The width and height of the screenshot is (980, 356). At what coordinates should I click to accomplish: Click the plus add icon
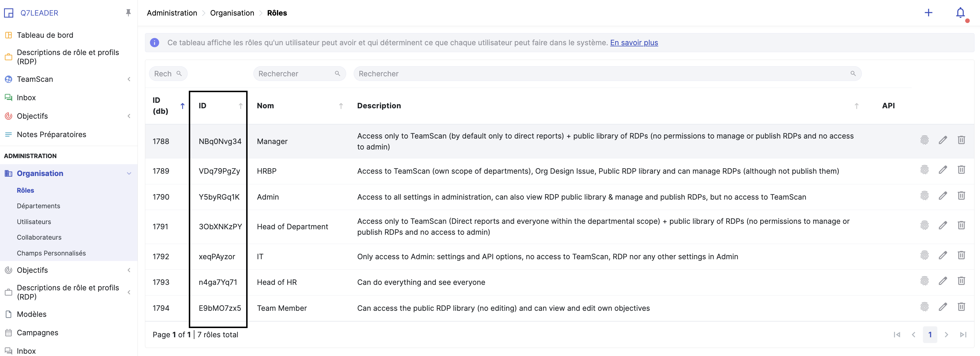pos(928,13)
